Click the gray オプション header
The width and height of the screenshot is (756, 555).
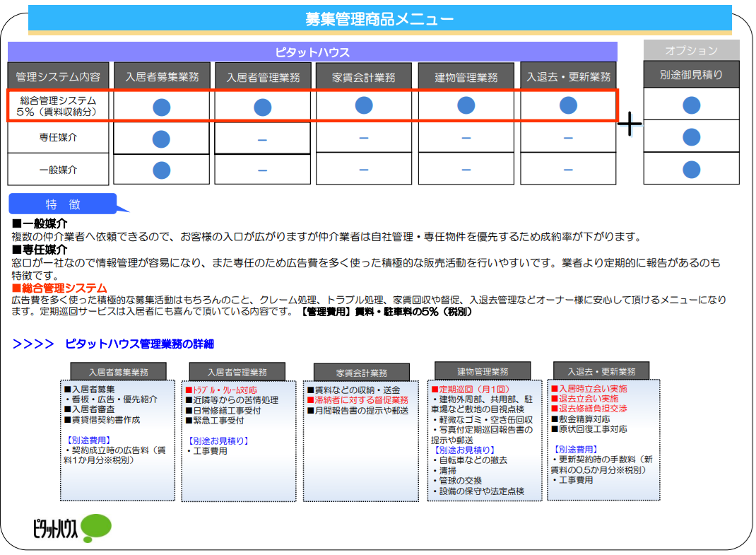click(692, 50)
